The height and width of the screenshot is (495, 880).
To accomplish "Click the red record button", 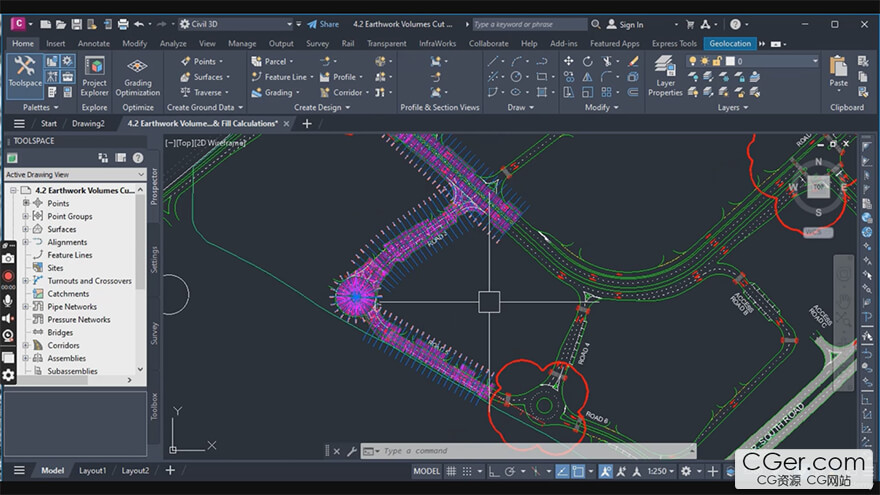I will 8,276.
